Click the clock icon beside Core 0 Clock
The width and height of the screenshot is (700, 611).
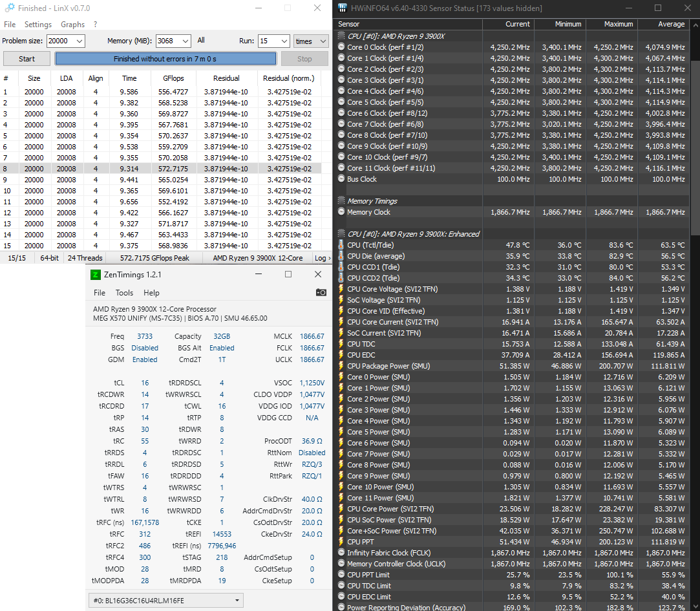coord(341,47)
